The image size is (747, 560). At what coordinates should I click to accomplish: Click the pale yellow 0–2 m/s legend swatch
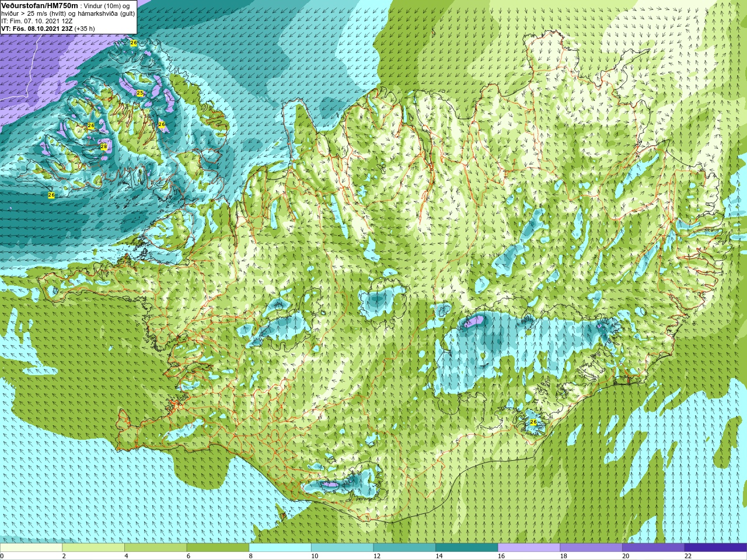pos(31,548)
